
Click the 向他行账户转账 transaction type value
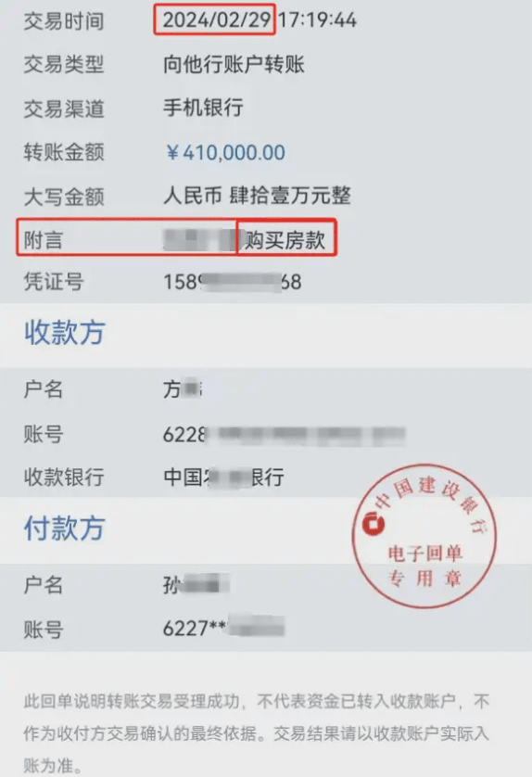pos(234,64)
